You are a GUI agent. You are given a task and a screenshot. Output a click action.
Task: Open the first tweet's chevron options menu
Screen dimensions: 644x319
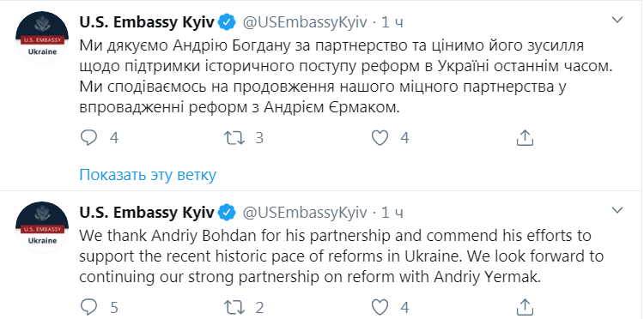pos(617,19)
